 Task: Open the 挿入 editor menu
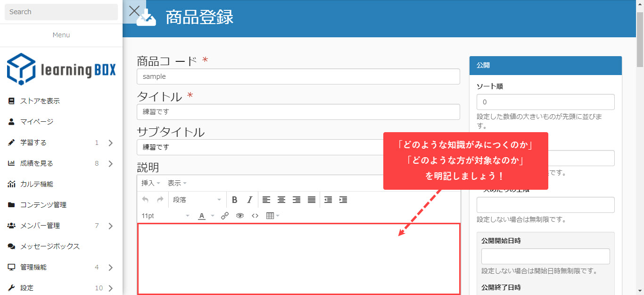[x=150, y=183]
